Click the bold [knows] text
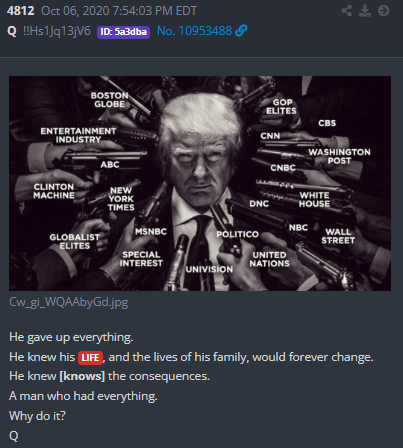 [82, 376]
